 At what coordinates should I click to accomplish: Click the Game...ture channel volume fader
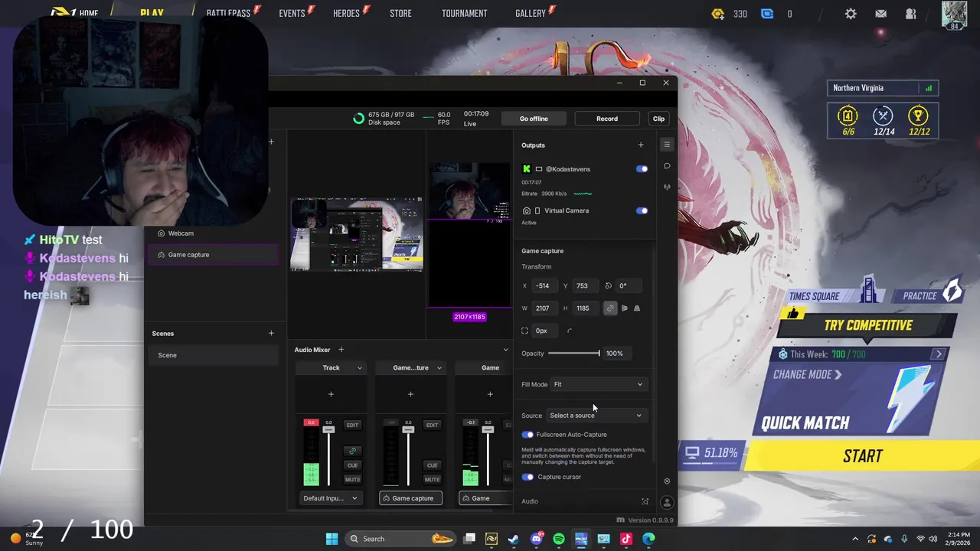[408, 430]
